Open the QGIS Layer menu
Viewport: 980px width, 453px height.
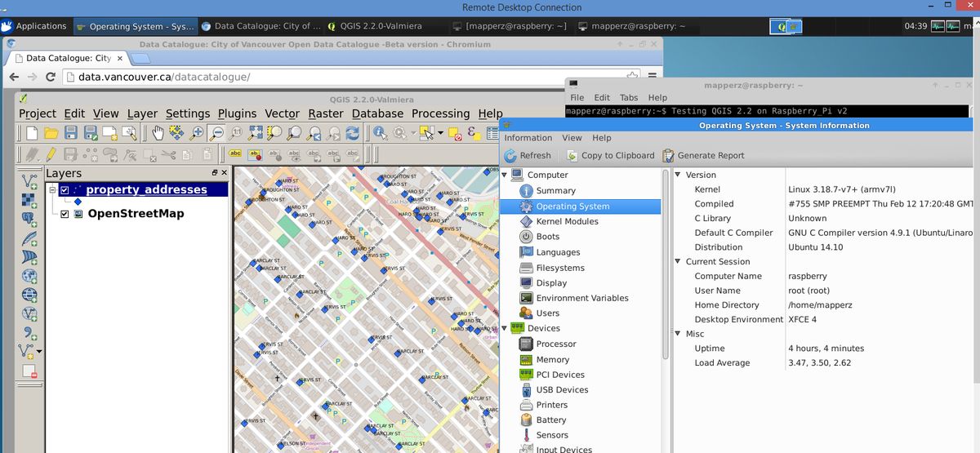[x=142, y=113]
